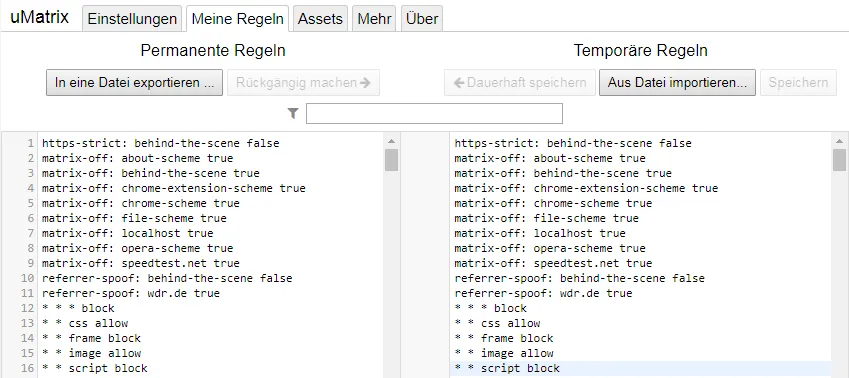
Task: Click Aus Datei importieren button
Action: pyautogui.click(x=677, y=83)
